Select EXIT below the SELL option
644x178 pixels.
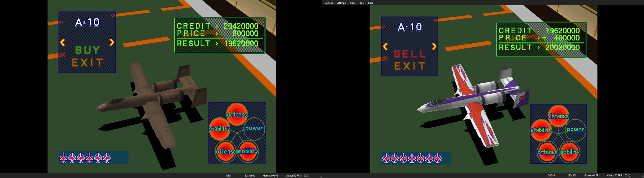[410, 66]
